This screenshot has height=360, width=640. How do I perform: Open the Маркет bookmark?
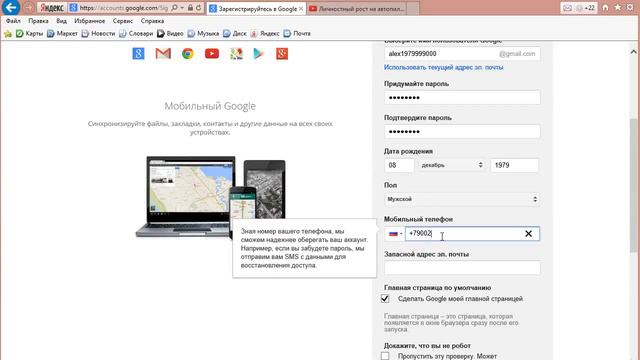pos(62,33)
